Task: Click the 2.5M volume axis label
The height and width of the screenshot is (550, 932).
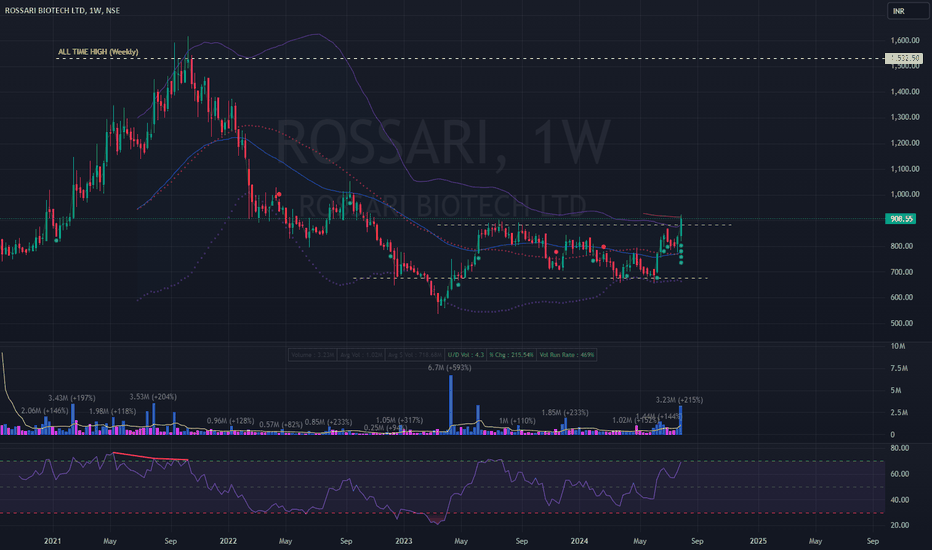Action: 899,413
